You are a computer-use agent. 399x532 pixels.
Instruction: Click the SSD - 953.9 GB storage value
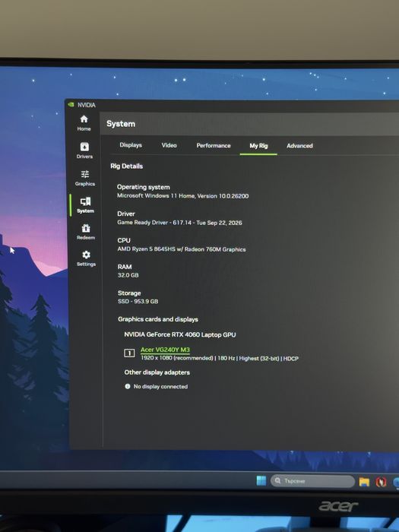click(x=138, y=301)
